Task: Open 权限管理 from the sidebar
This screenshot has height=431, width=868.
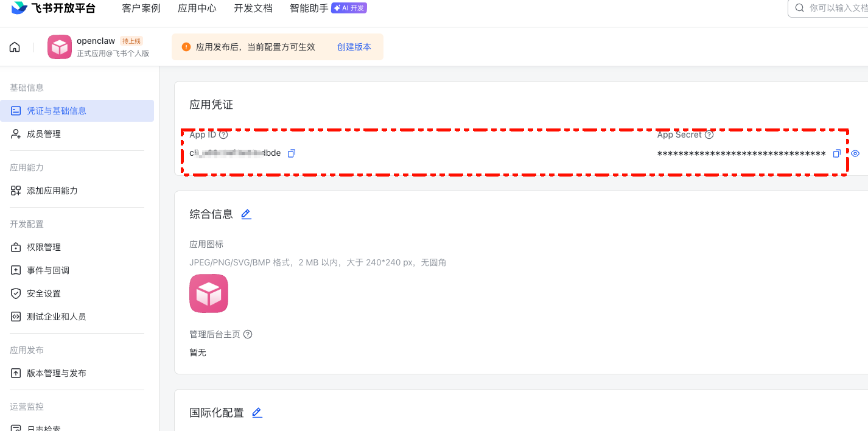Action: click(x=44, y=247)
